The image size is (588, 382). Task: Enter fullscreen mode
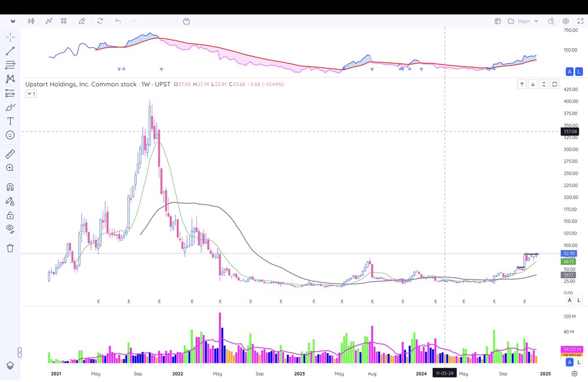pos(579,21)
